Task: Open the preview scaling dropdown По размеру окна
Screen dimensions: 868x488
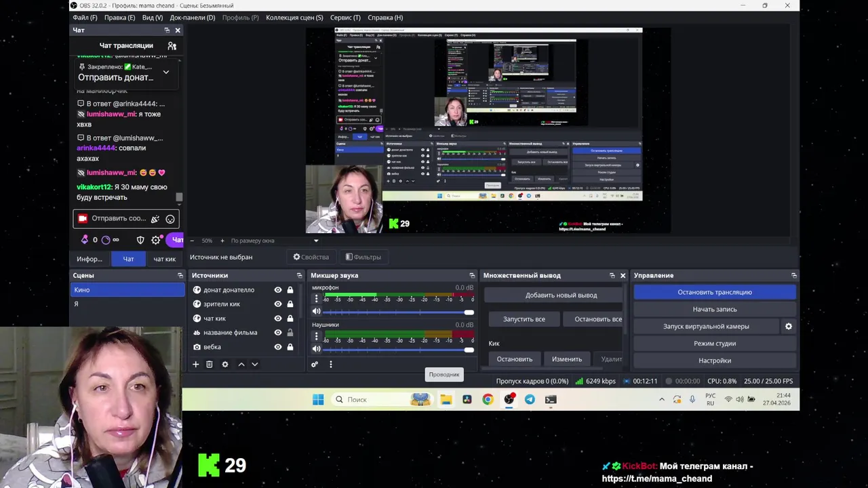Action: (275, 241)
